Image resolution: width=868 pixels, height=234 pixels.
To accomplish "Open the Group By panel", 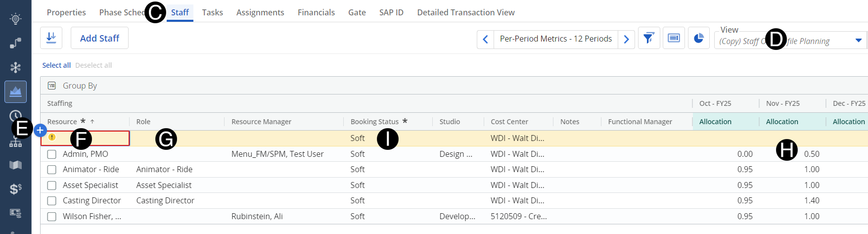I will [x=79, y=86].
